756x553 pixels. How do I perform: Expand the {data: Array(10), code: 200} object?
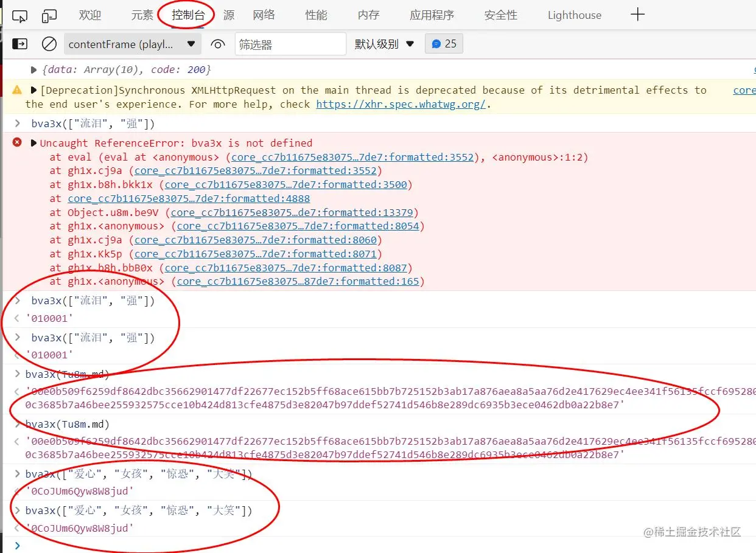tap(33, 69)
